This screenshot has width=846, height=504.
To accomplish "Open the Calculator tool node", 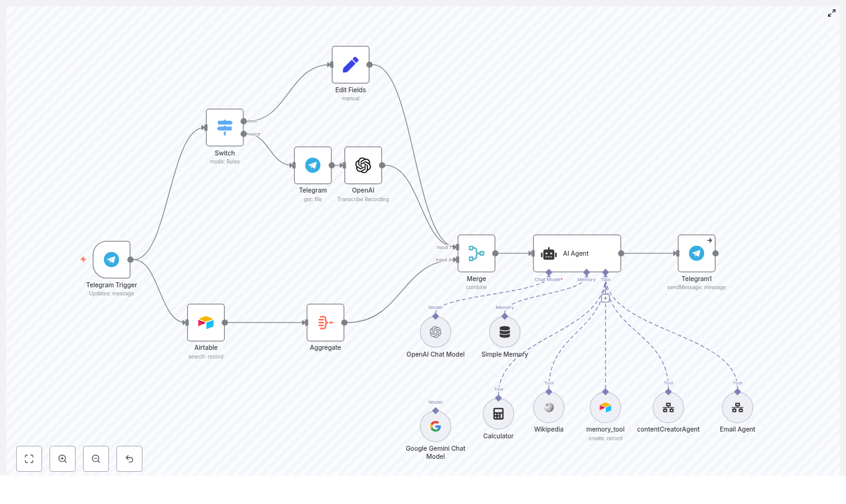I will 498,413.
